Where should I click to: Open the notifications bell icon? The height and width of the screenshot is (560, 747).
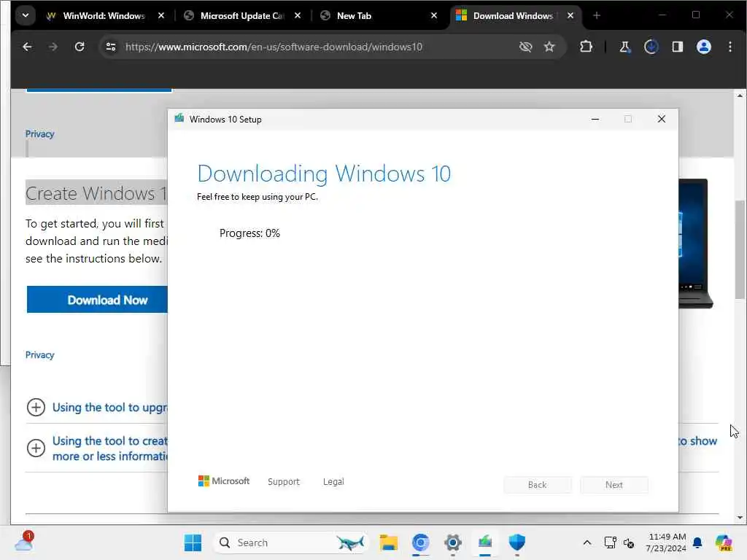[x=697, y=542]
